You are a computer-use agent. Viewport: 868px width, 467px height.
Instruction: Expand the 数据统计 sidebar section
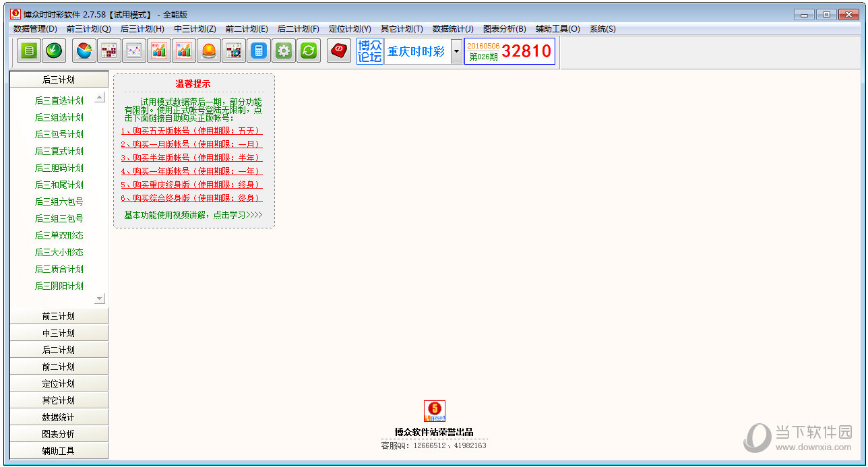click(59, 417)
